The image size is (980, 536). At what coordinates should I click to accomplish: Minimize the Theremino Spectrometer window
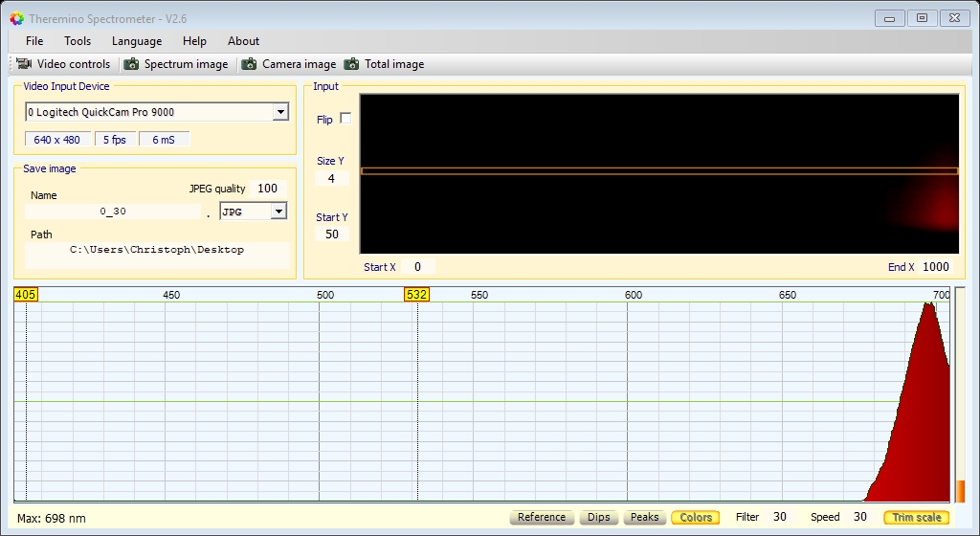889,18
